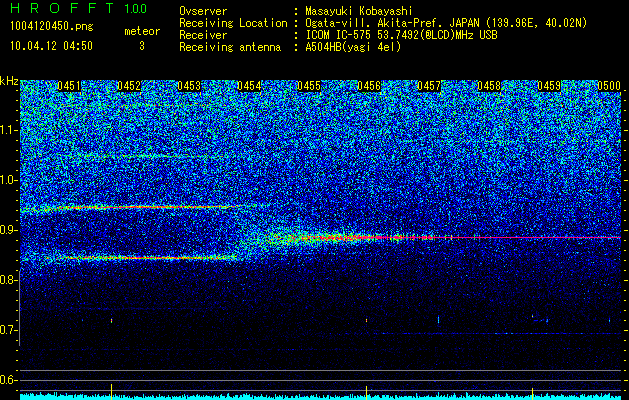The image size is (629, 400).
Task: Click the Receiver field label
Action: [203, 35]
